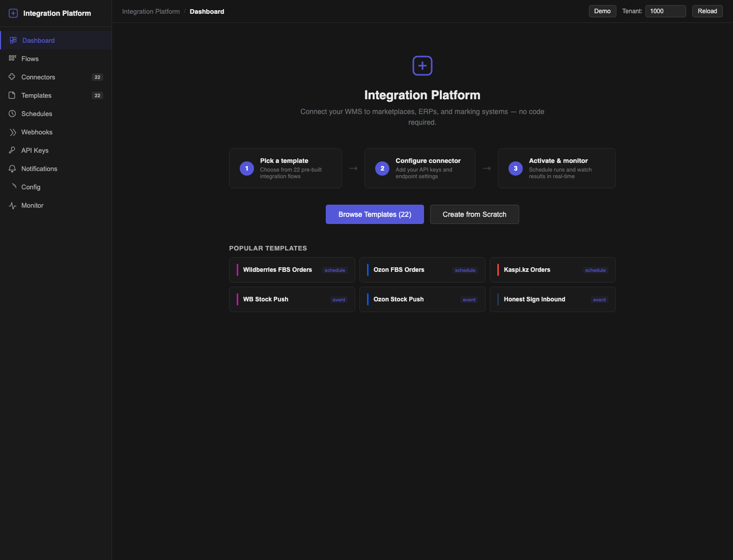The height and width of the screenshot is (560, 733).
Task: Click the Activate & monitor step title
Action: (558, 161)
